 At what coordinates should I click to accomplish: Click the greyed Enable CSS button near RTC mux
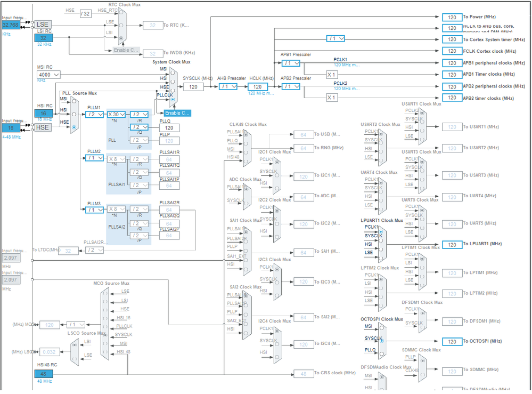pos(126,50)
